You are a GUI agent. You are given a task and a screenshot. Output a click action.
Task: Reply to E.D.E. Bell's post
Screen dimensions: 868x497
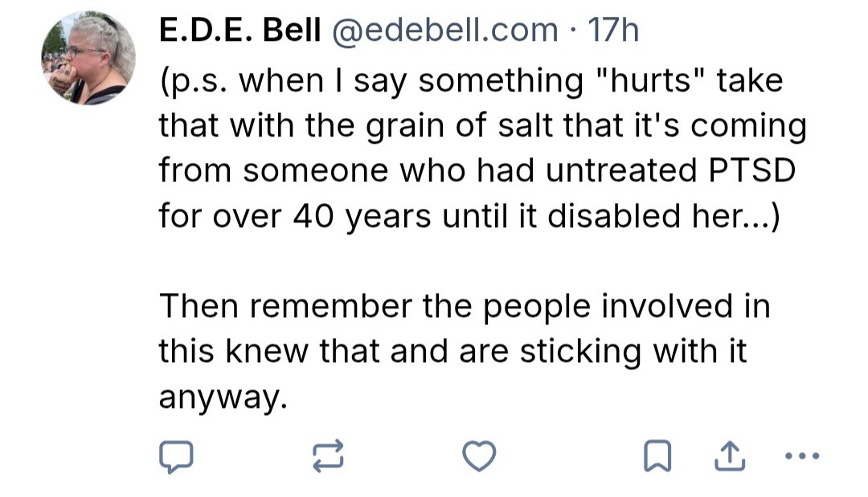click(x=175, y=455)
